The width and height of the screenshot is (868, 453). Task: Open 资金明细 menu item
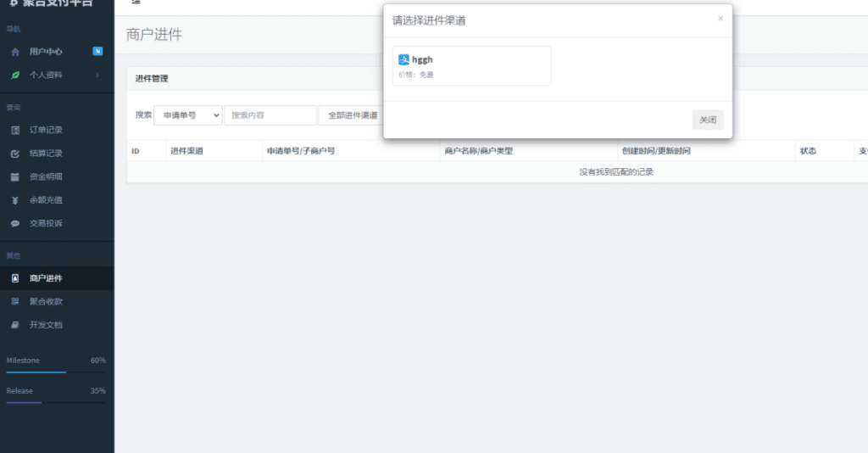tap(57, 176)
